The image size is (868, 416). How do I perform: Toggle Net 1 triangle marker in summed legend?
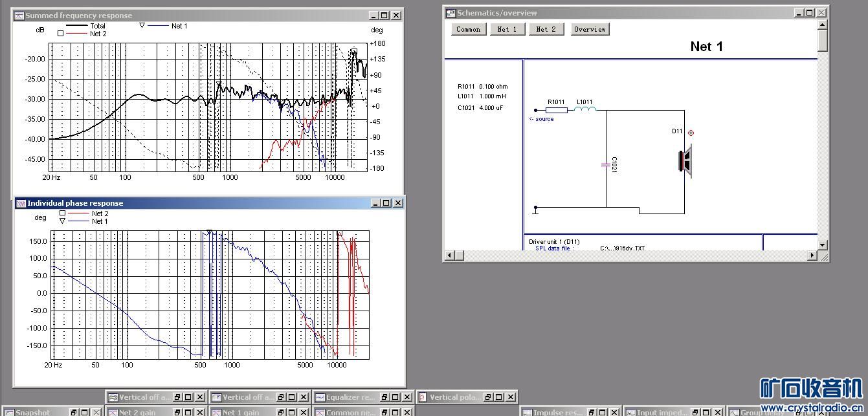(x=142, y=26)
